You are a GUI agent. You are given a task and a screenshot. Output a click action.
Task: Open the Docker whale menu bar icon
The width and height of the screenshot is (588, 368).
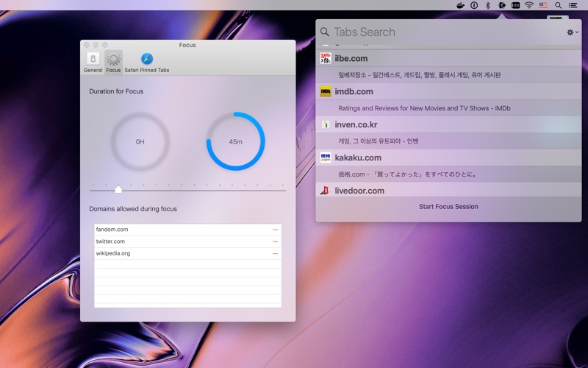click(460, 5)
